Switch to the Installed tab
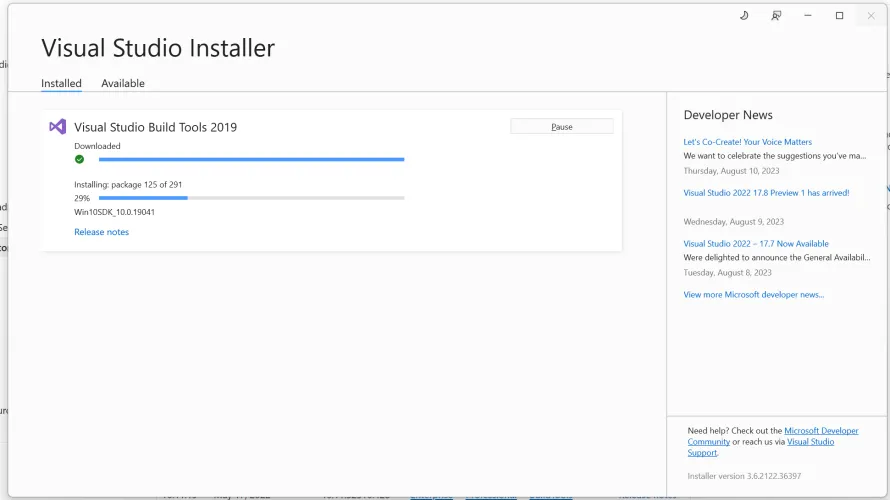The height and width of the screenshot is (500, 890). (61, 83)
